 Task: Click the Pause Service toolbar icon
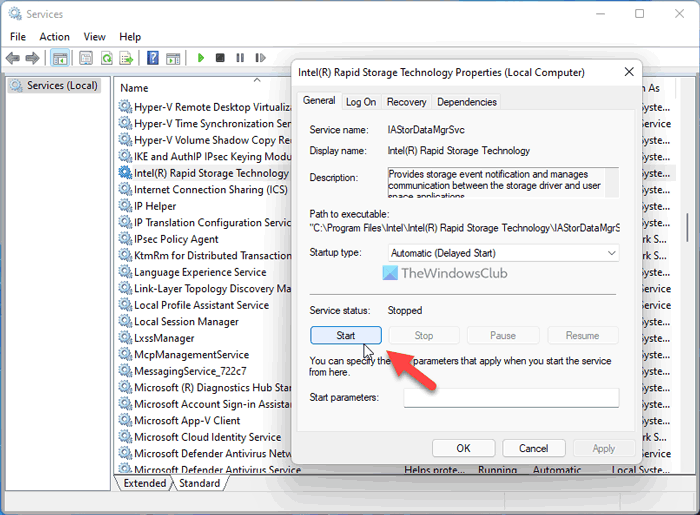click(240, 58)
